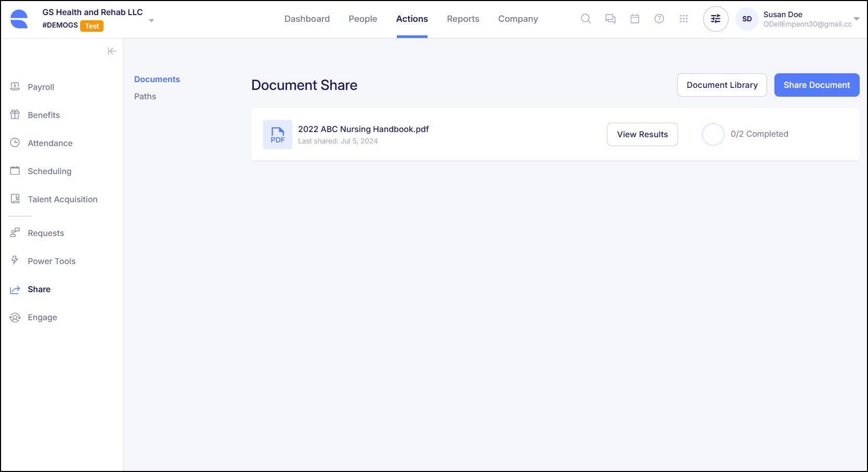The height and width of the screenshot is (472, 868).
Task: Open the Engage section
Action: pyautogui.click(x=42, y=317)
